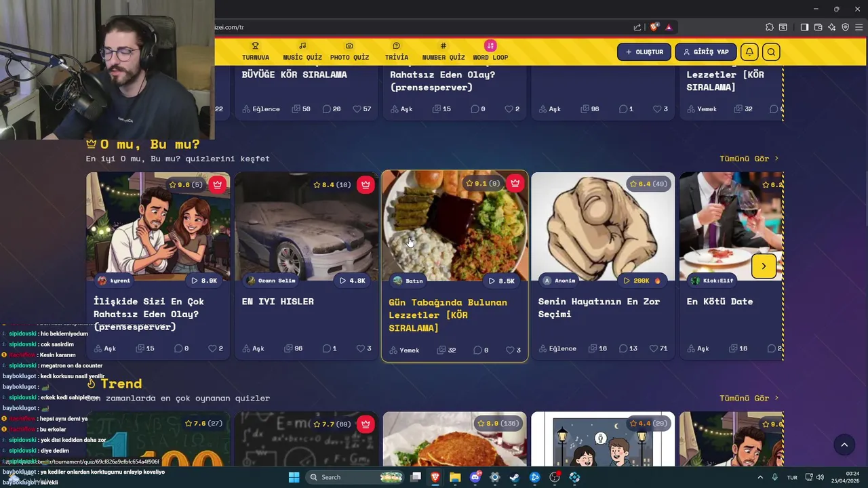
Task: Like the Senin Hayatının quiz heart icon
Action: pos(654,348)
